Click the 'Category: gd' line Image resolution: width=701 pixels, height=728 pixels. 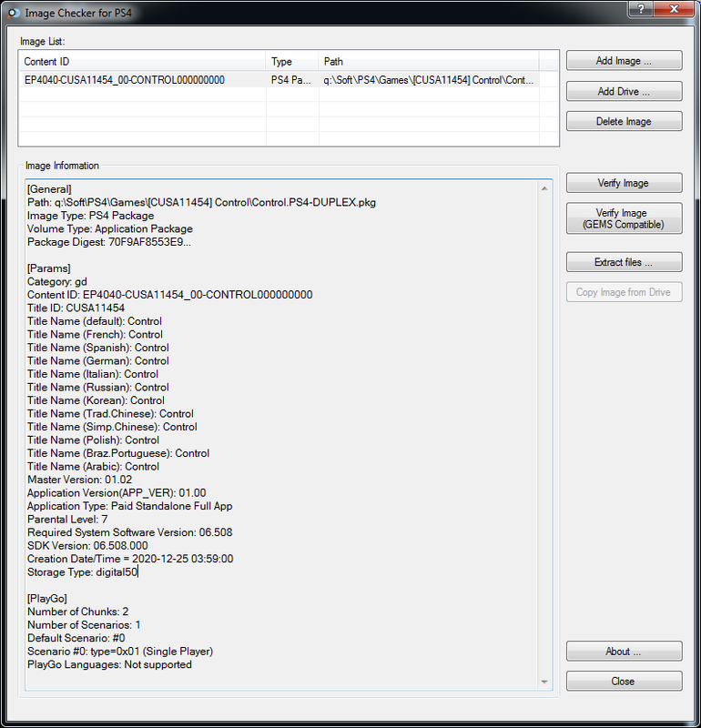click(x=57, y=282)
